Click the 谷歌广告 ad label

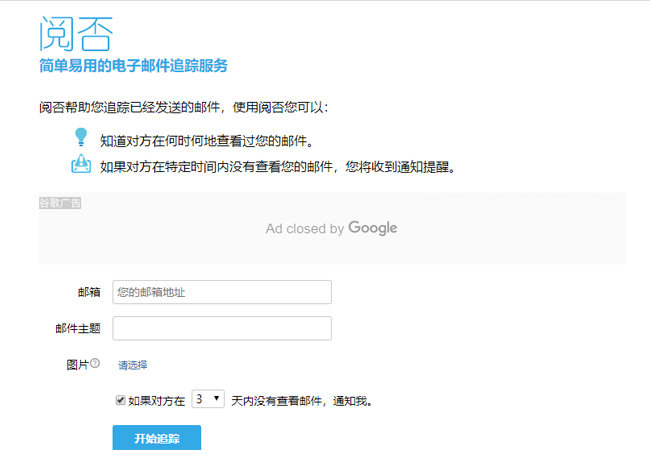pos(59,203)
